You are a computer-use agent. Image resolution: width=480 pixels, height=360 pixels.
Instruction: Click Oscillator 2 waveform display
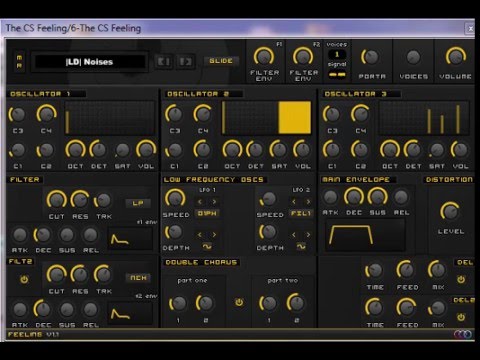point(267,118)
